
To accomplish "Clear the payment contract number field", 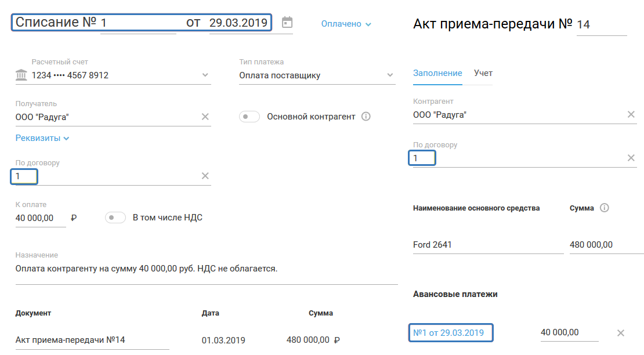I will point(205,176).
